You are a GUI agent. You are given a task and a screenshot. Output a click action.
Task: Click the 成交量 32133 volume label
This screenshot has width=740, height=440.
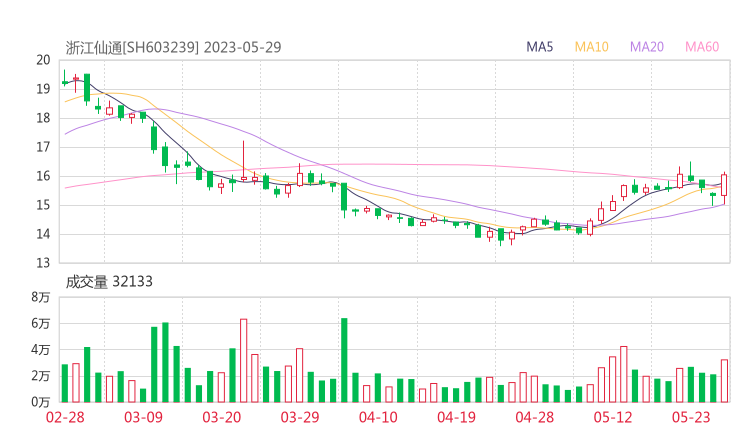point(109,282)
